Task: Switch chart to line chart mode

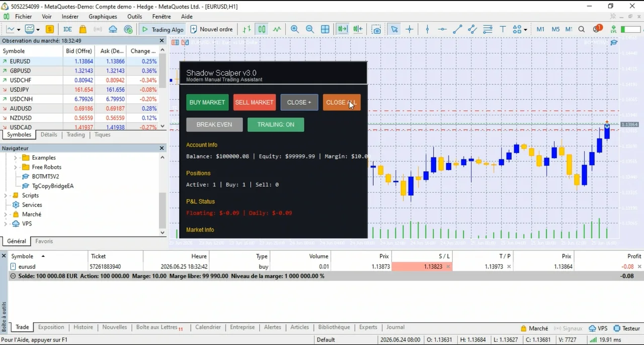Action: coord(277,29)
